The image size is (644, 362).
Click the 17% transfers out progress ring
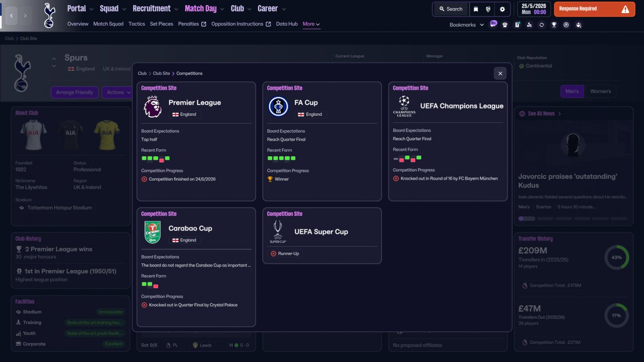point(617,316)
